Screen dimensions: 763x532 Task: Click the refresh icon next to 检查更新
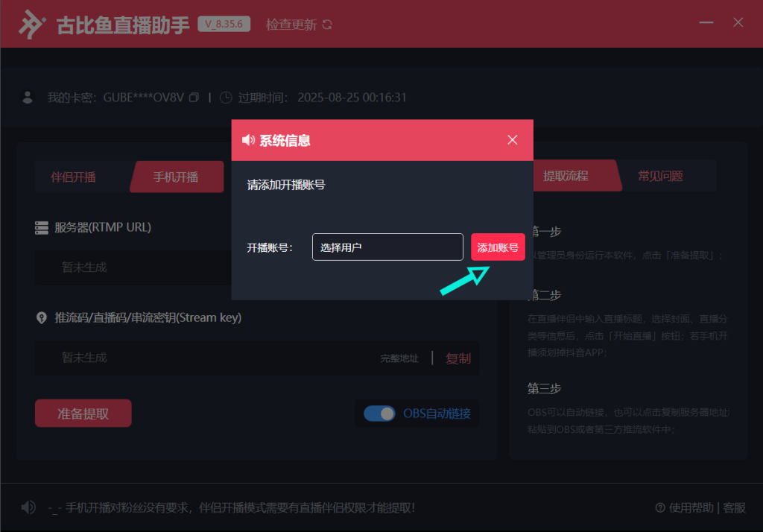(x=327, y=25)
